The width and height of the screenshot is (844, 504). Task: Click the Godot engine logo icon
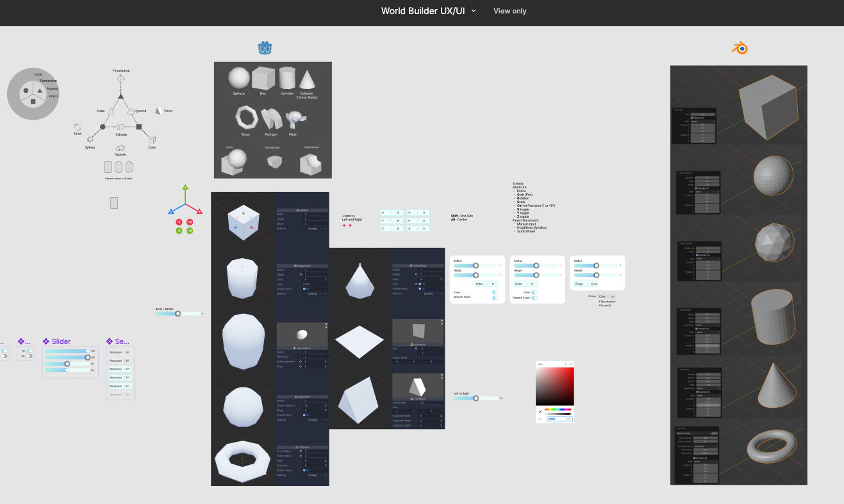pyautogui.click(x=265, y=48)
